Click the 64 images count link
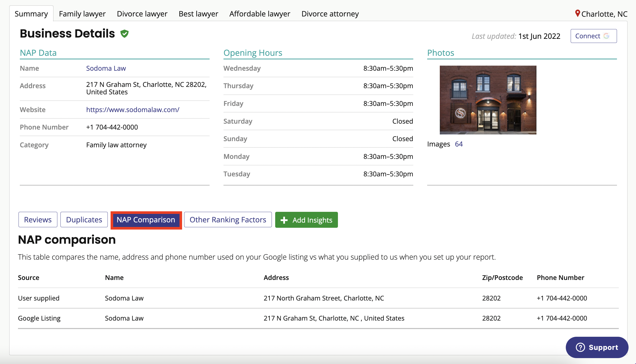636x364 pixels. (x=459, y=144)
